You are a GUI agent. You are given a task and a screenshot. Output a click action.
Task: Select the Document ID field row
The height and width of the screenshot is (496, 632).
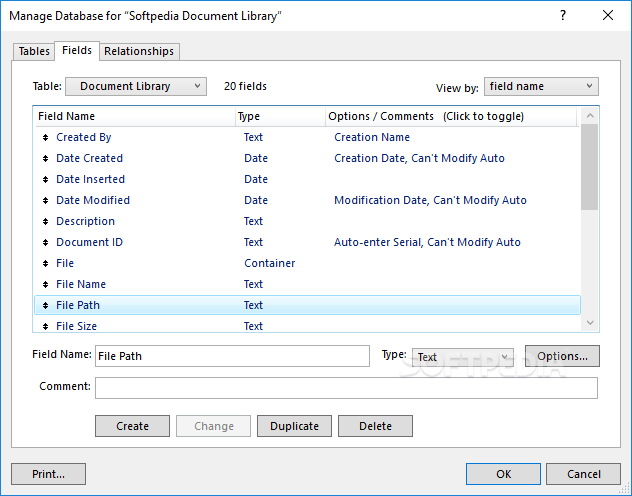pyautogui.click(x=307, y=242)
